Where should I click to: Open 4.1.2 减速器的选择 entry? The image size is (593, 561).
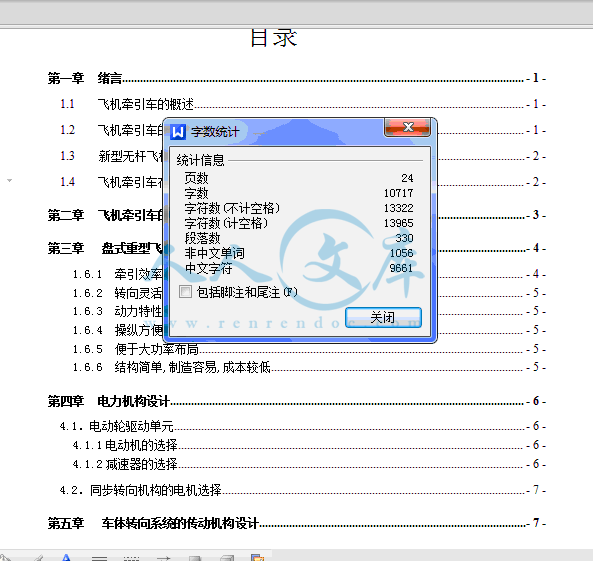point(309,464)
